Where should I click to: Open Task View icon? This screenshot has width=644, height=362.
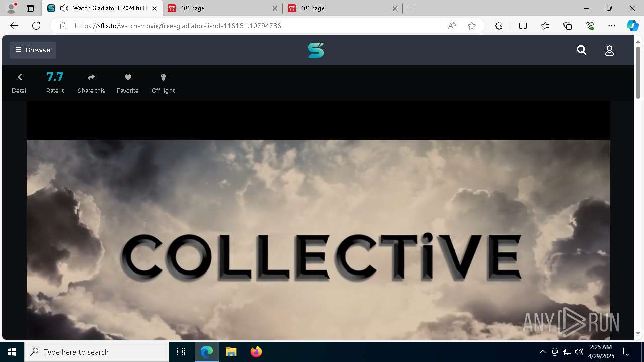pyautogui.click(x=181, y=352)
